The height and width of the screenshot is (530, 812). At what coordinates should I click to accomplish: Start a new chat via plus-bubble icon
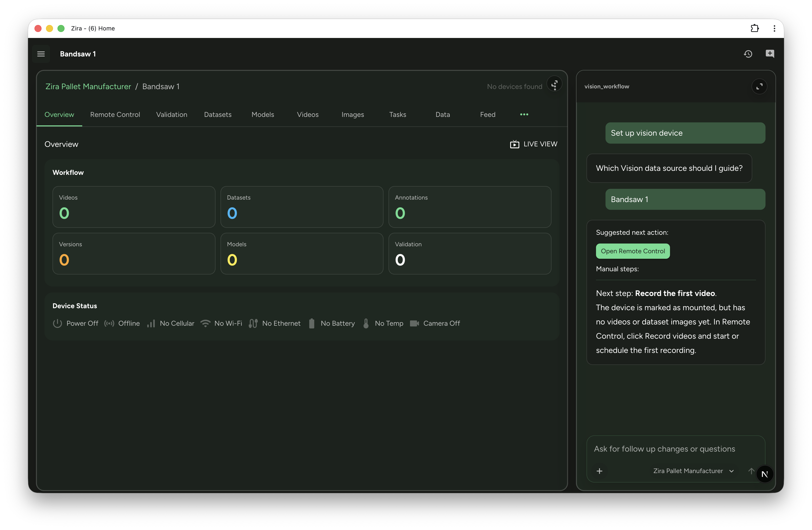click(770, 54)
